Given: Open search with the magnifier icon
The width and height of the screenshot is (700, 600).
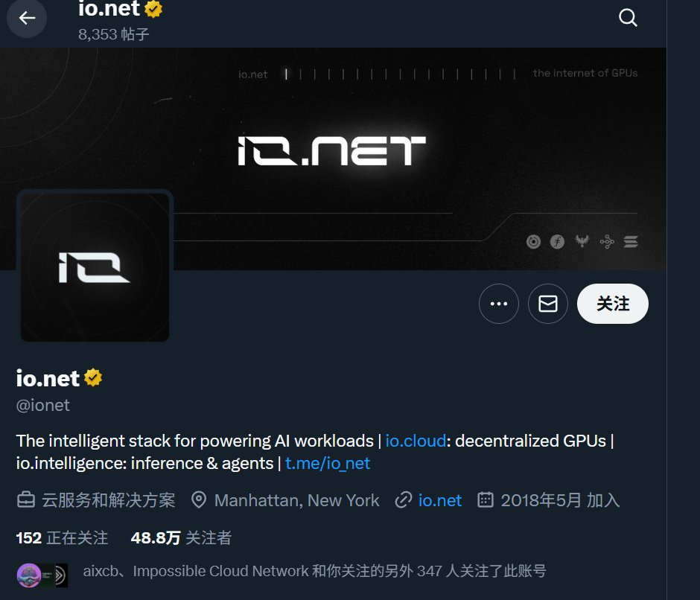Looking at the screenshot, I should point(628,19).
